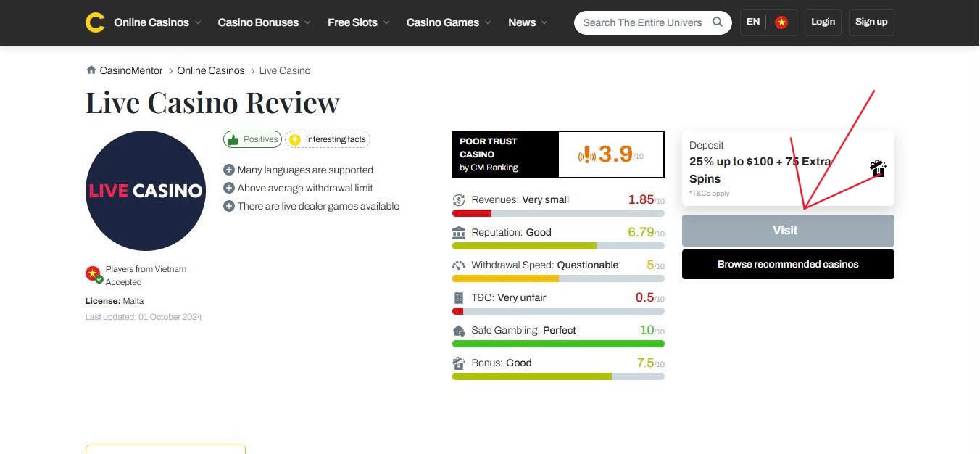Click Players from Vietnam Accepted text
Screen dimensions: 980x454
(146, 276)
